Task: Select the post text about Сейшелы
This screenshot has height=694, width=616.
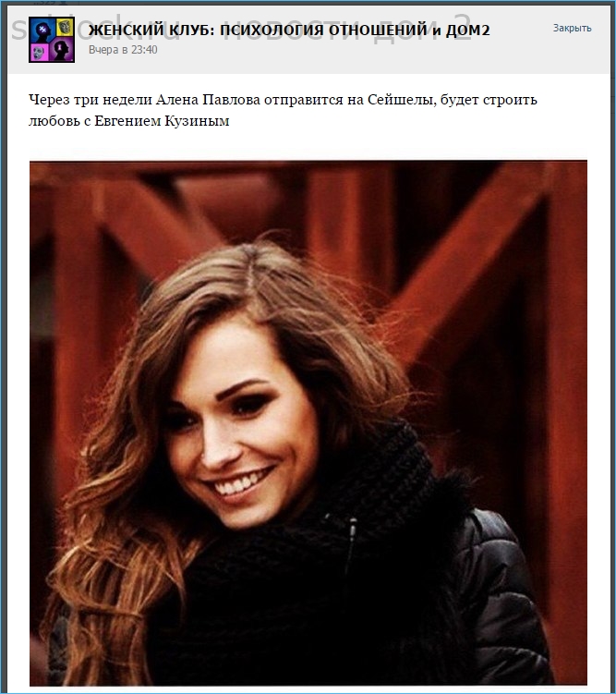Action: point(283,110)
